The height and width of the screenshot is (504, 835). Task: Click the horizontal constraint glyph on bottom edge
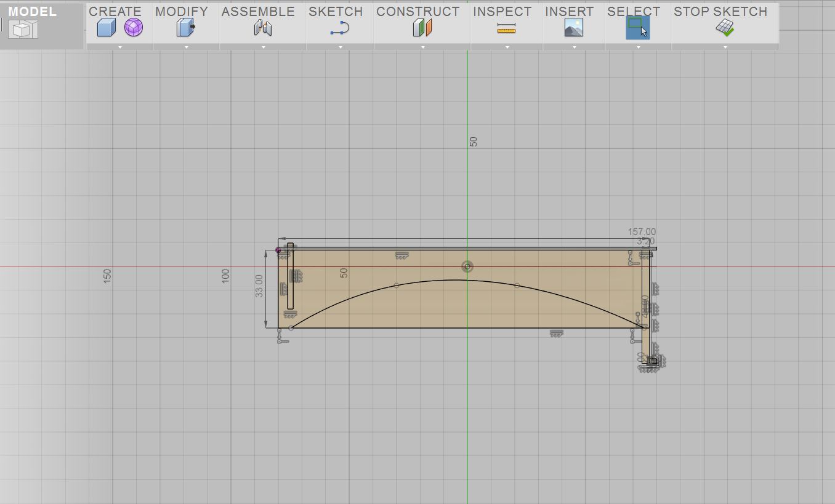[557, 333]
